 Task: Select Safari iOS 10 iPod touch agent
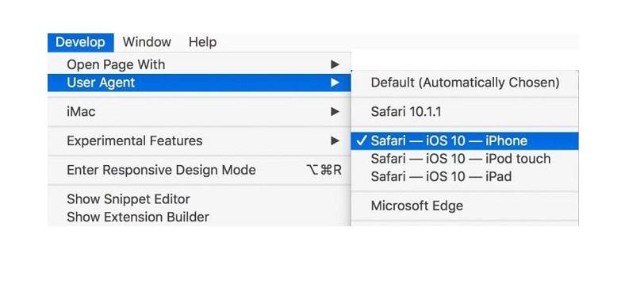[x=465, y=159]
